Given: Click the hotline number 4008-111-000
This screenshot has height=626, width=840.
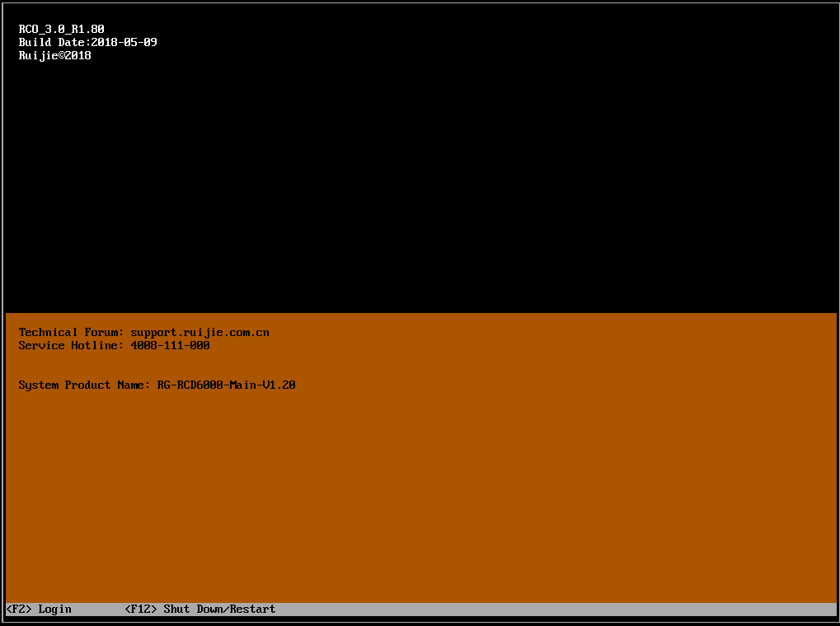Looking at the screenshot, I should pos(170,346).
